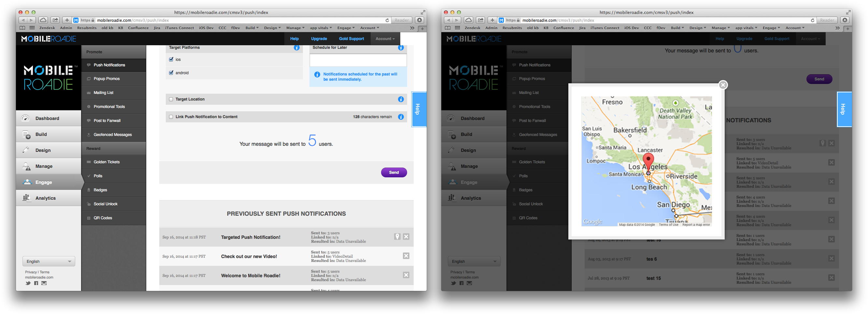This screenshot has height=314, width=868.
Task: Select Popup Promos in left window submenu
Action: [114, 79]
